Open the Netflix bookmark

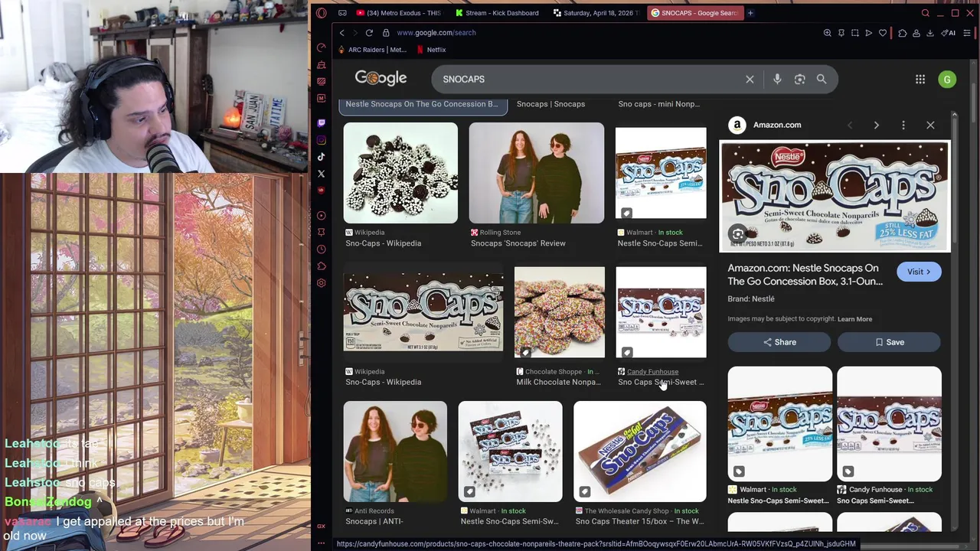click(431, 50)
